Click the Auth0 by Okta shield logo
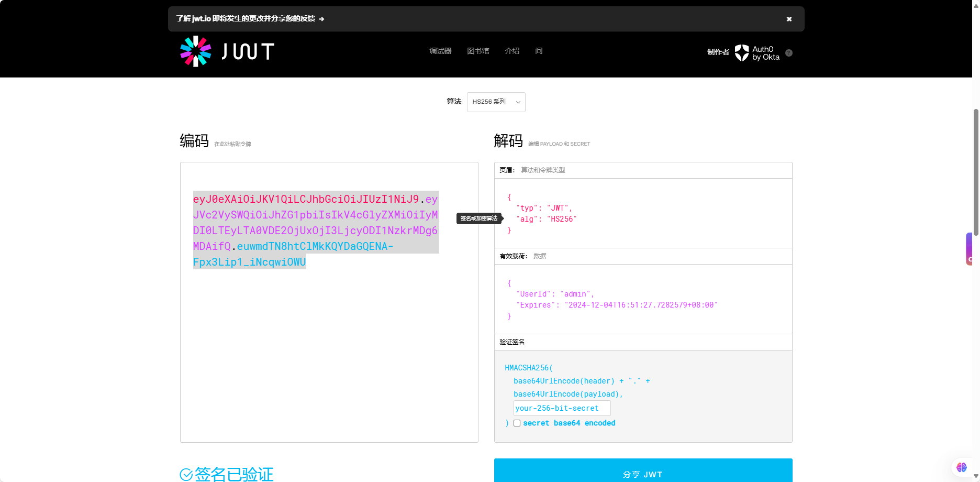980x482 pixels. point(741,52)
